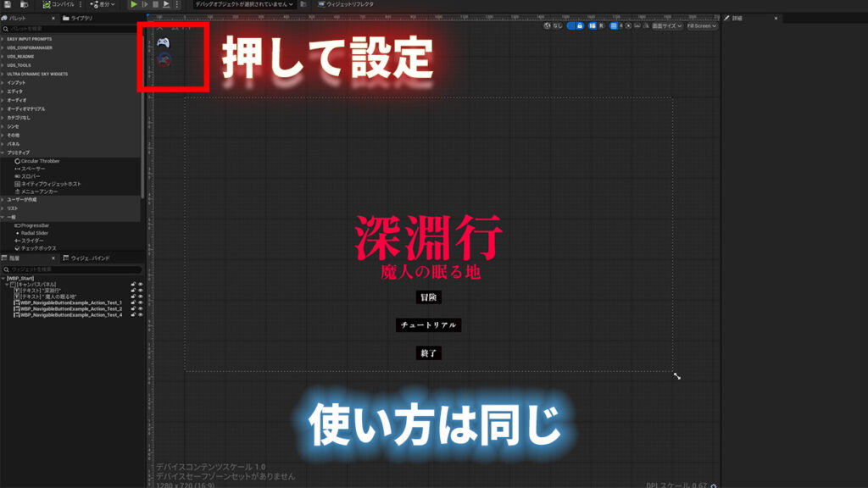Click the Stop simulation button

155,4
